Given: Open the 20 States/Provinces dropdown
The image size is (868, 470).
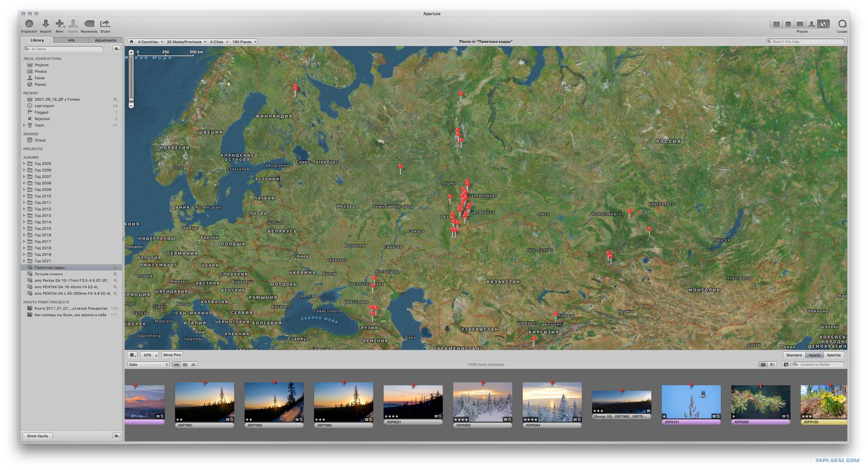Looking at the screenshot, I should [x=186, y=42].
